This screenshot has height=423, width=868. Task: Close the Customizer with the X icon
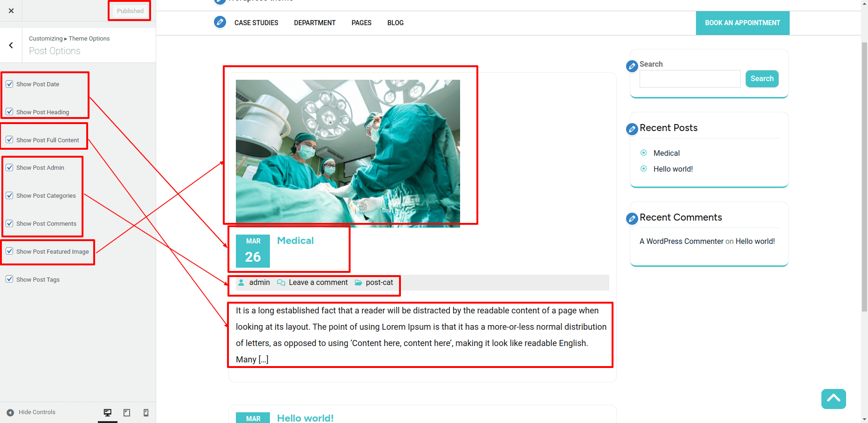pyautogui.click(x=11, y=11)
